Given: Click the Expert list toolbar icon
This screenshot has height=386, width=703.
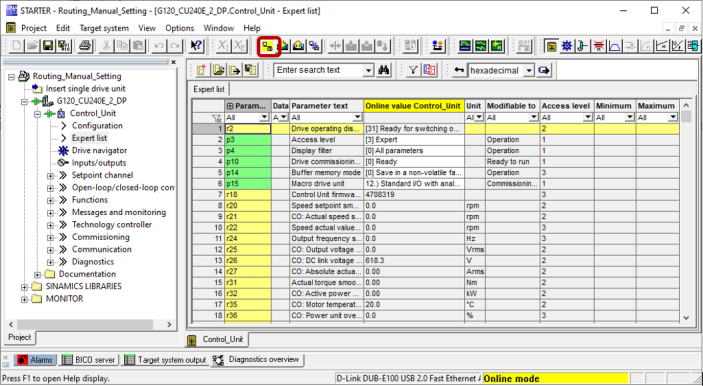Looking at the screenshot, I should [552, 45].
